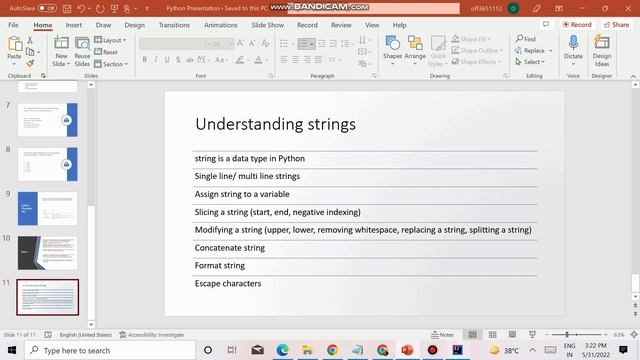Viewport: 640px width, 360px height.
Task: Justify the text
Action: click(318, 60)
